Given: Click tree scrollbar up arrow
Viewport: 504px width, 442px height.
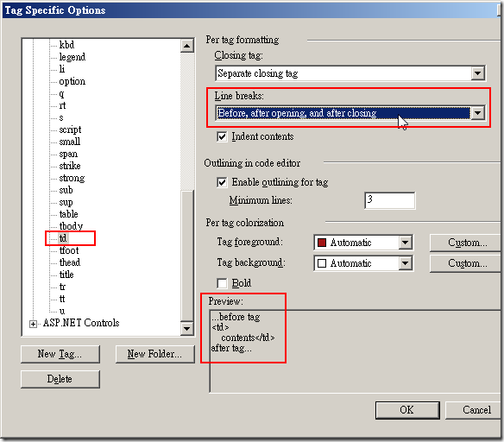Looking at the screenshot, I should pos(186,46).
